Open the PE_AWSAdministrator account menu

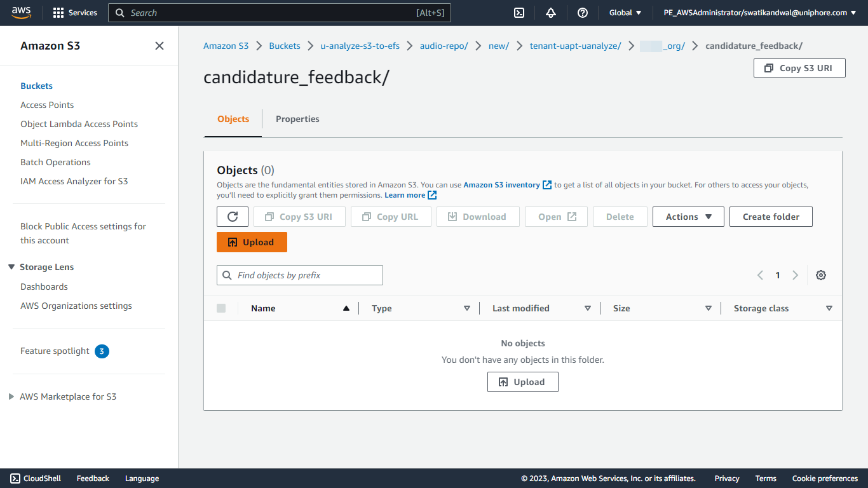pos(759,13)
